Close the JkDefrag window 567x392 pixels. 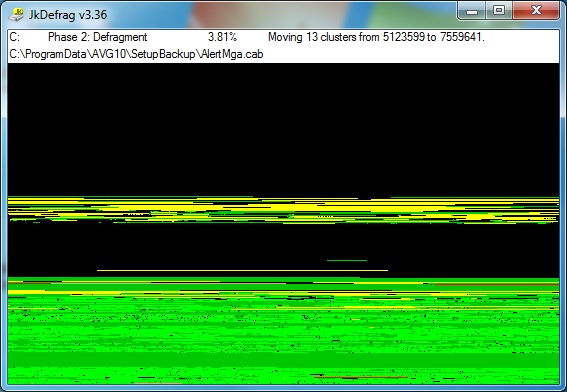coord(536,10)
